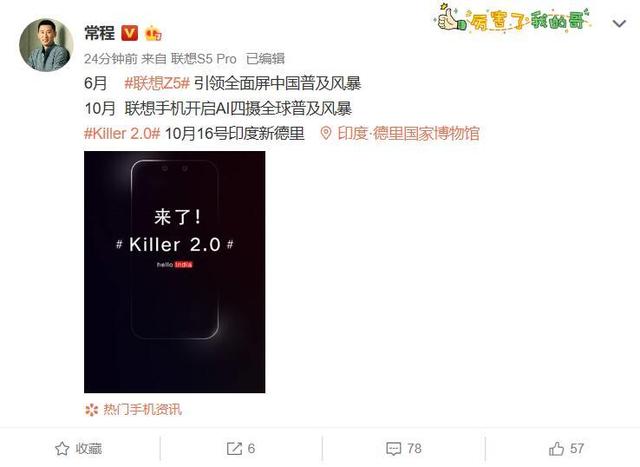Click the 常程 username

pos(100,33)
